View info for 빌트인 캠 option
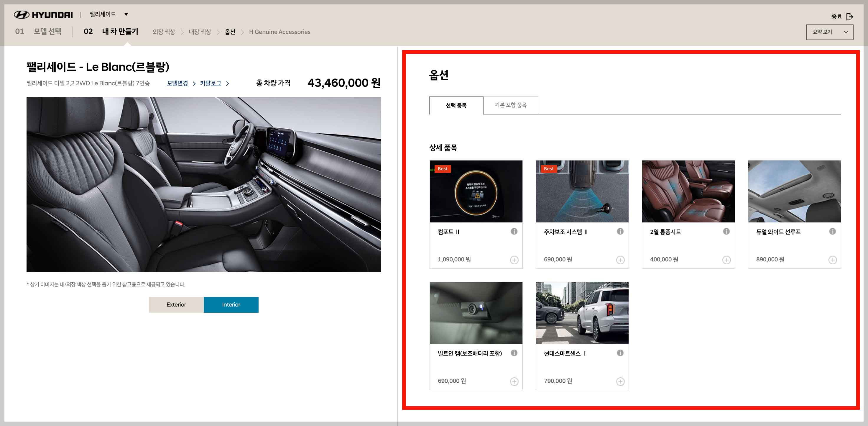 click(514, 353)
